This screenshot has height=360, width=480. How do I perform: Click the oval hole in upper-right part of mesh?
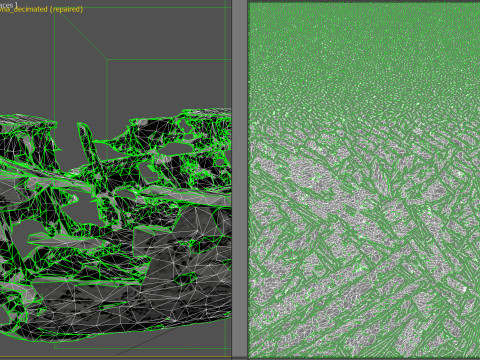173,149
